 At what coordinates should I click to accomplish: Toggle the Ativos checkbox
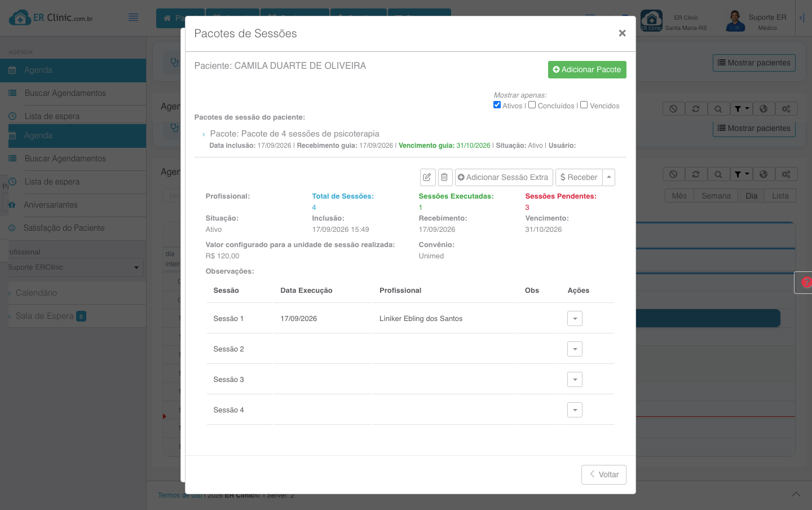coord(497,105)
